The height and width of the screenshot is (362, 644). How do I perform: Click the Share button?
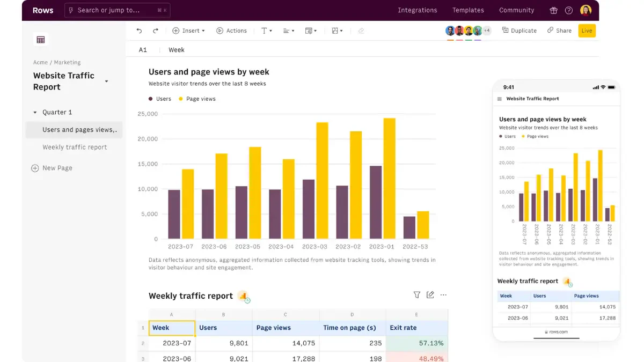559,31
